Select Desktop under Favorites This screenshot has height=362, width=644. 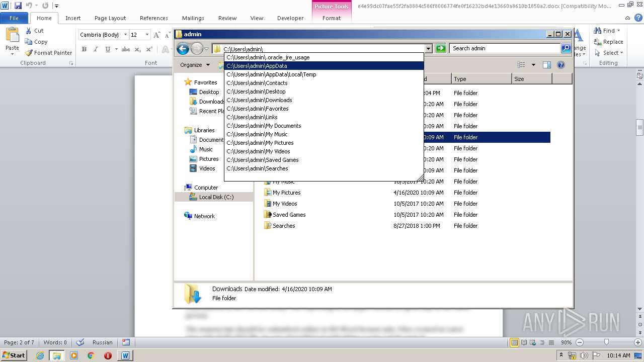pyautogui.click(x=204, y=92)
